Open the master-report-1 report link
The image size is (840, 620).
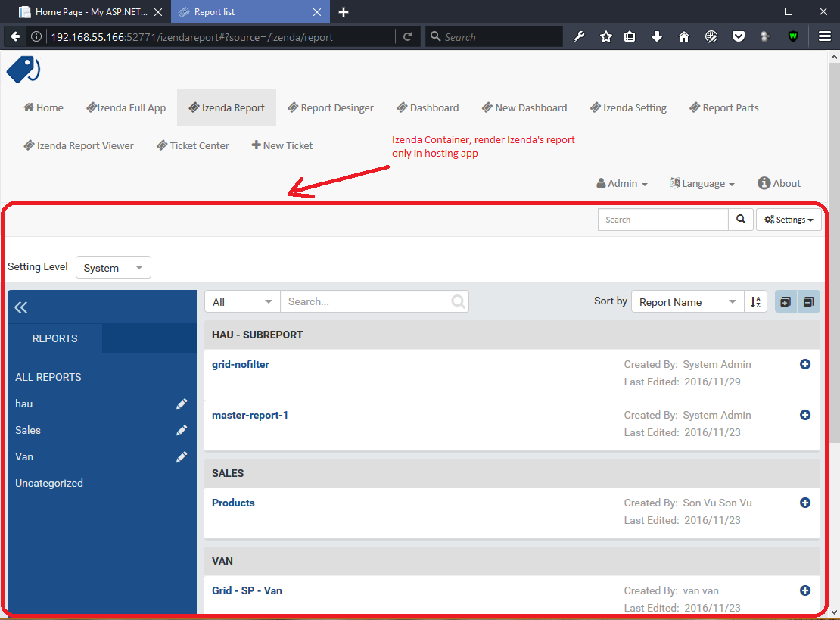(250, 416)
